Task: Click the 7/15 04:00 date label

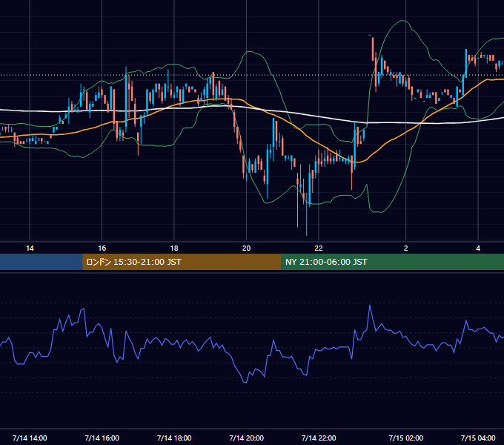Action: tap(478, 438)
